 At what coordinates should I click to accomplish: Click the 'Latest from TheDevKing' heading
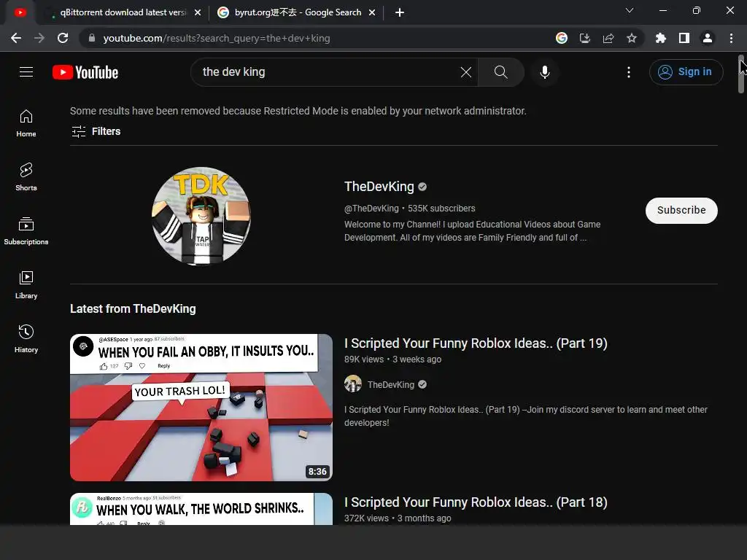point(133,309)
